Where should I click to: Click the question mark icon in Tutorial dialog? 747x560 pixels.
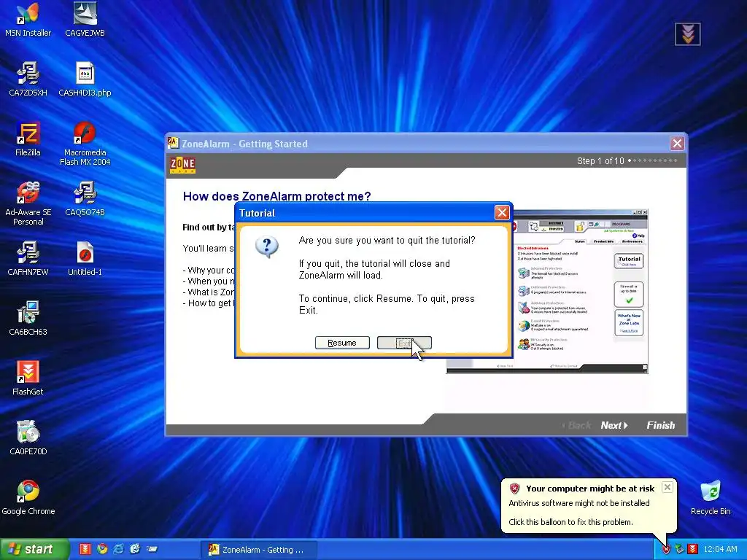[x=267, y=246]
